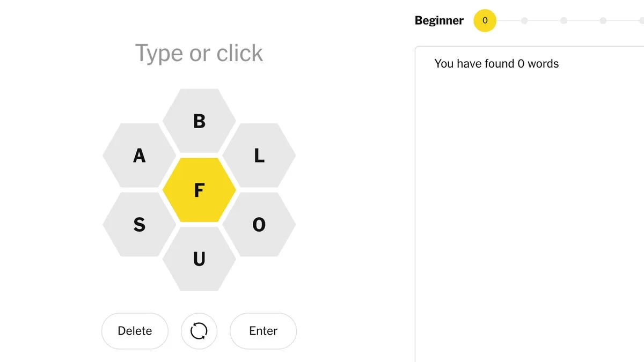Select the letter B hexagon
Screen dimensions: 644x362
199,122
